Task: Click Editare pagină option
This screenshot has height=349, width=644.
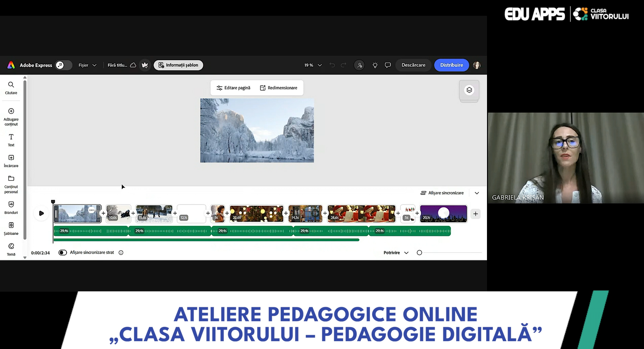Action: 233,88
